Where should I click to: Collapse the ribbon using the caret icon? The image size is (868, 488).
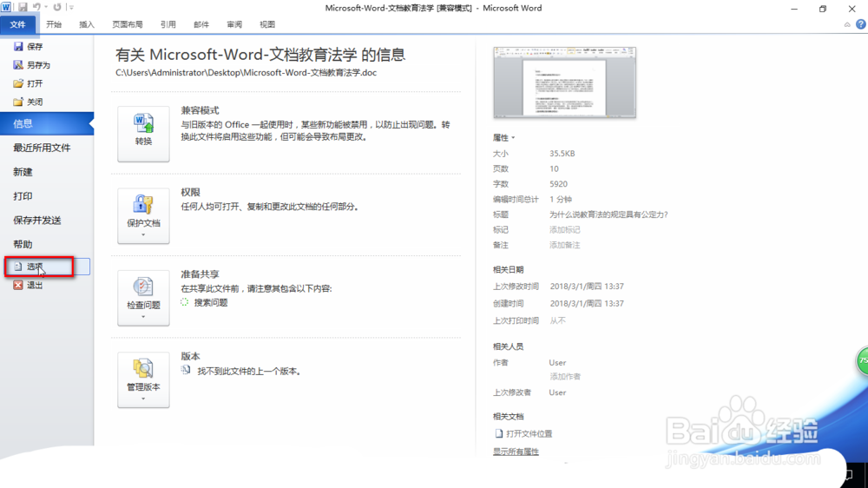coord(847,24)
